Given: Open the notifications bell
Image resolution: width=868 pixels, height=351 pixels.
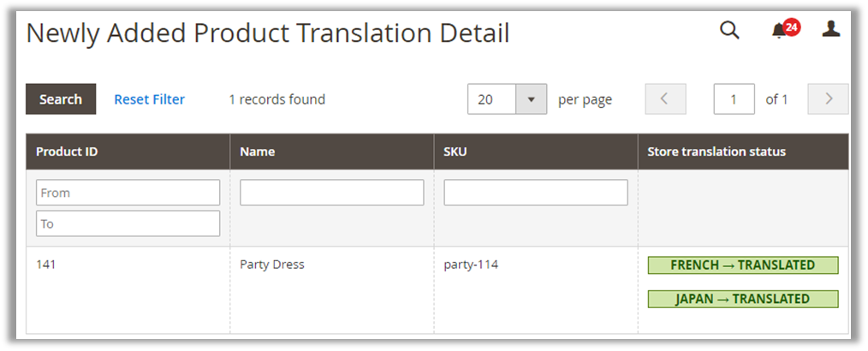Looking at the screenshot, I should [779, 31].
